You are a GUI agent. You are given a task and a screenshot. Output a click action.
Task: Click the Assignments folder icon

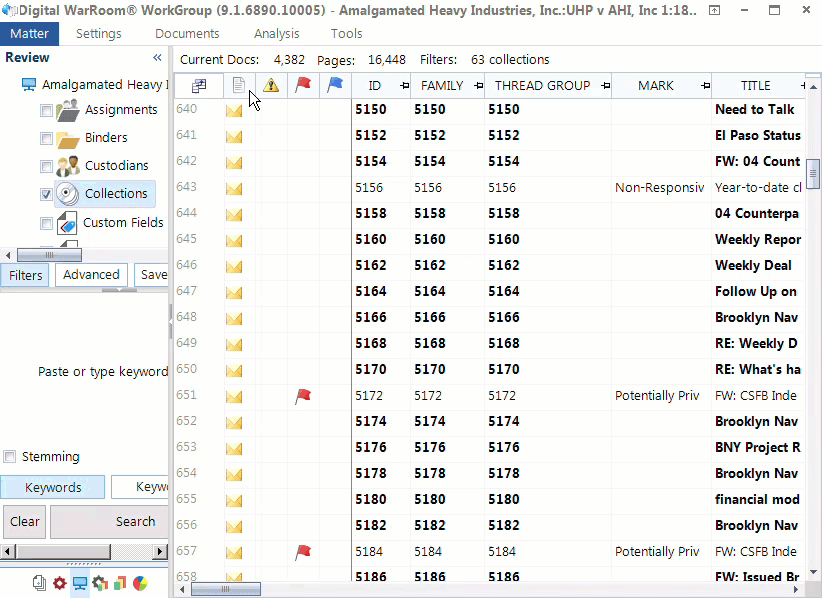[x=68, y=110]
